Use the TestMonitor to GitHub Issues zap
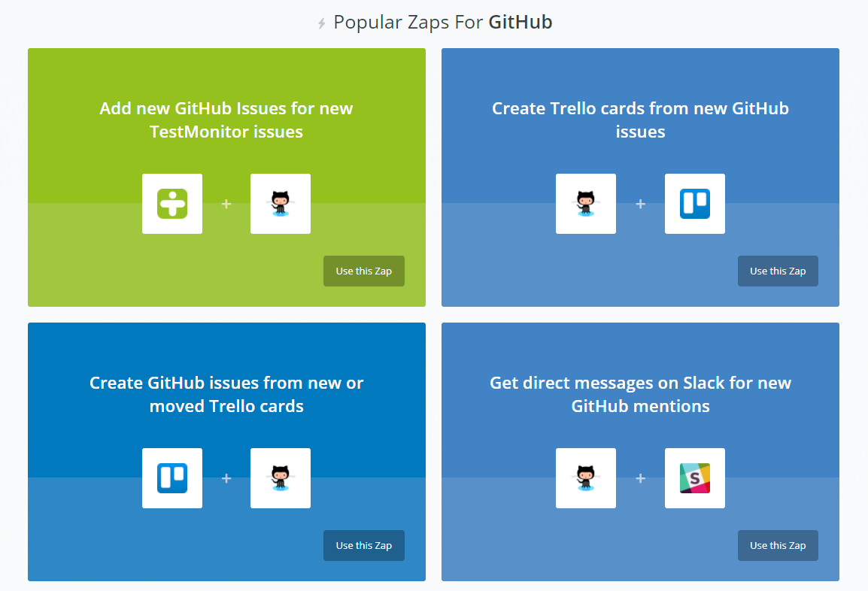868x591 pixels. (364, 271)
